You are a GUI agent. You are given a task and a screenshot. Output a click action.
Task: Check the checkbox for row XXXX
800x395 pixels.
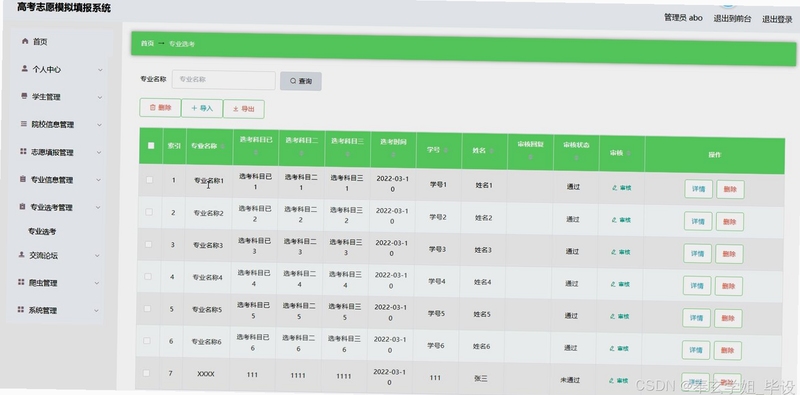click(146, 373)
